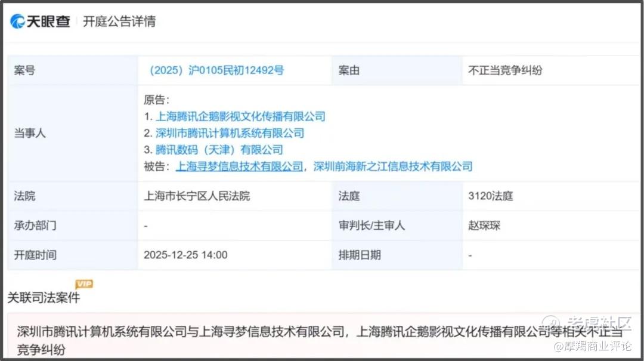Select the 承办部门 label cell
644x361 pixels.
point(72,226)
